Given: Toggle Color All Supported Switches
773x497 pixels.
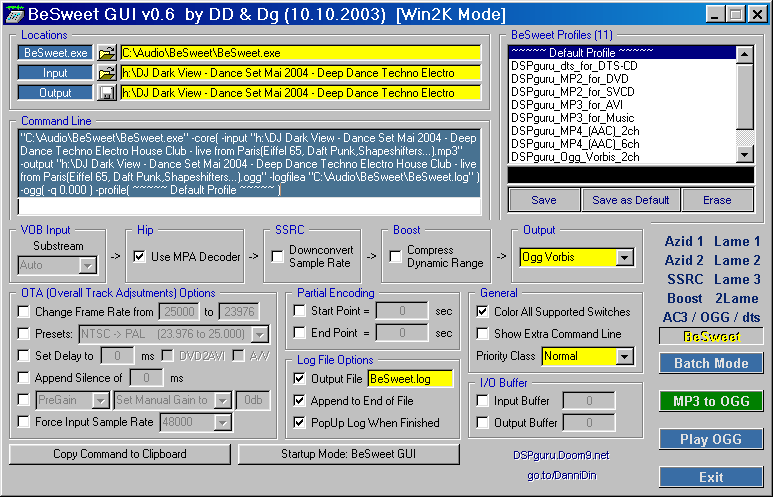Looking at the screenshot, I should pyautogui.click(x=482, y=312).
